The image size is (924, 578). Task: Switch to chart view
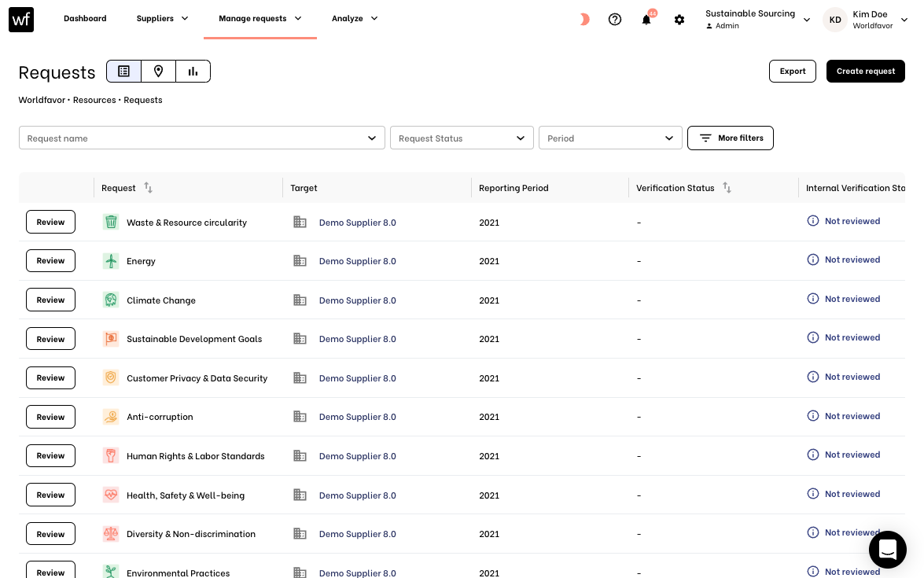(x=193, y=72)
